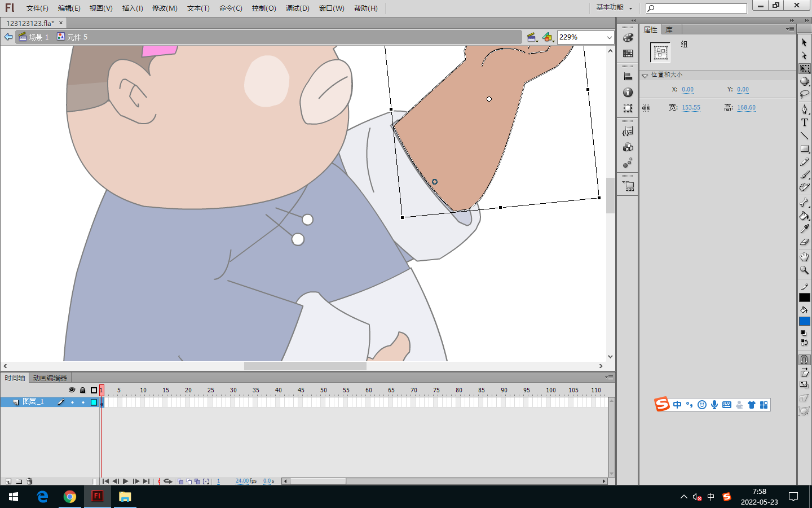The height and width of the screenshot is (508, 812).
Task: Click the 高 value 168.60
Action: click(746, 108)
